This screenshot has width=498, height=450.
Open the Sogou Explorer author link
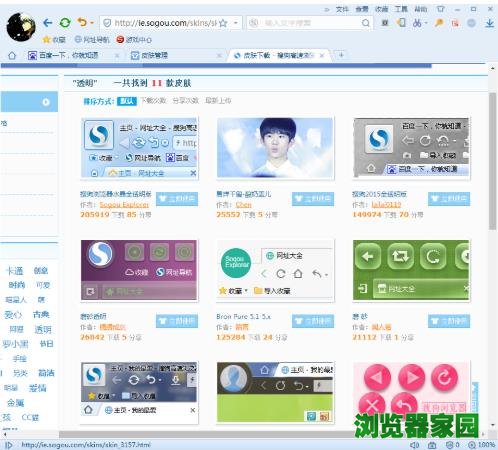click(x=124, y=204)
